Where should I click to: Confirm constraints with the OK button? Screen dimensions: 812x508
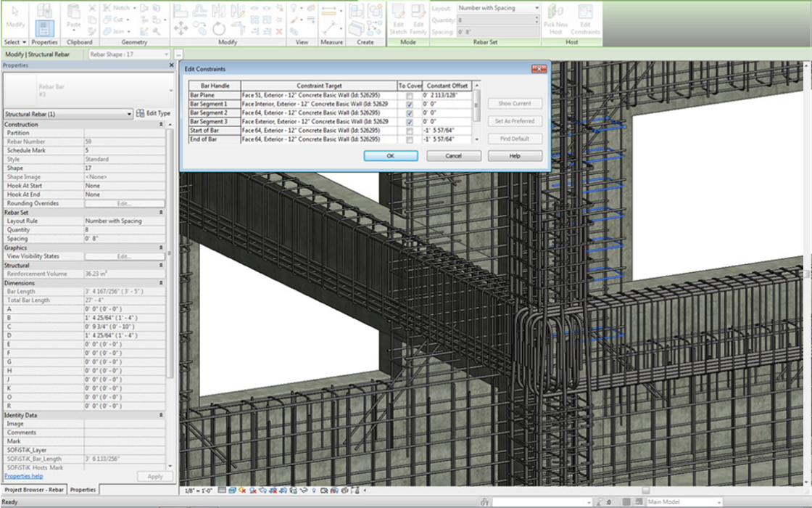coord(391,155)
